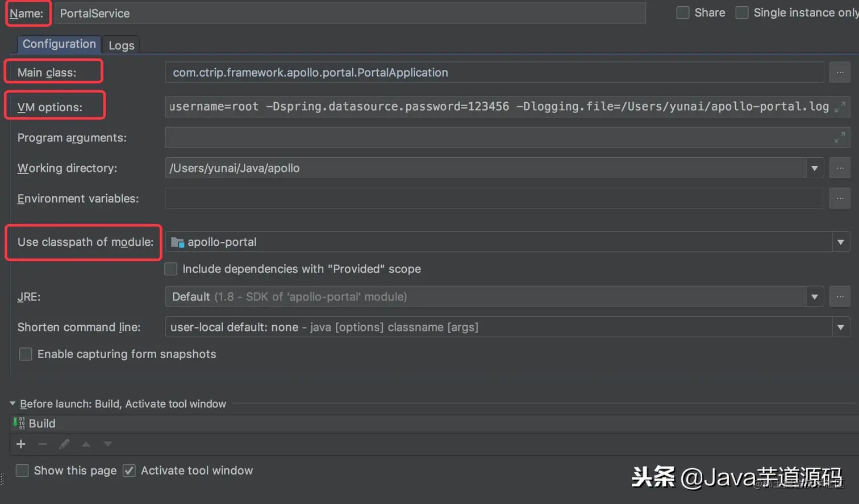This screenshot has height=504, width=859.
Task: Edit the Build task with the pencil icon
Action: click(x=64, y=444)
